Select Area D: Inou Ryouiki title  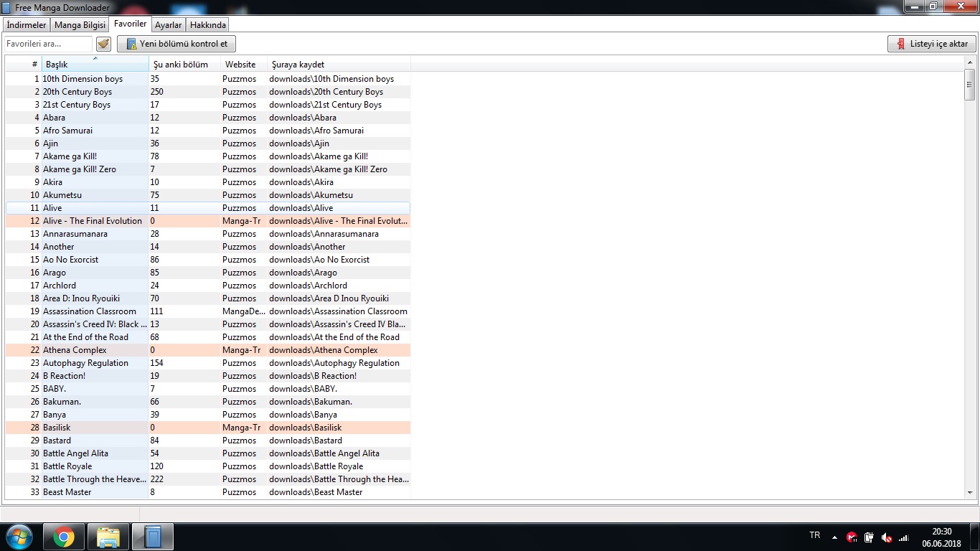point(81,298)
